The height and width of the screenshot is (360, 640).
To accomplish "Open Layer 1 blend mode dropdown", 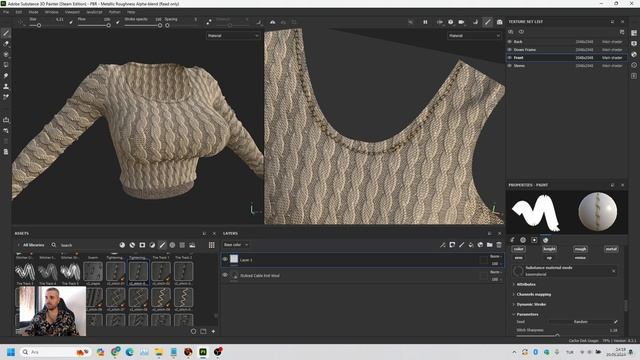I will pyautogui.click(x=496, y=256).
